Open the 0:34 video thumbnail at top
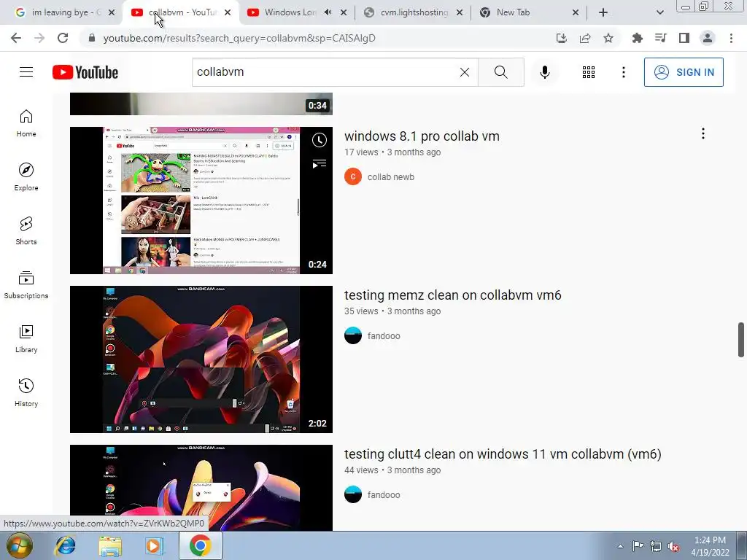This screenshot has height=560, width=747. (x=201, y=104)
